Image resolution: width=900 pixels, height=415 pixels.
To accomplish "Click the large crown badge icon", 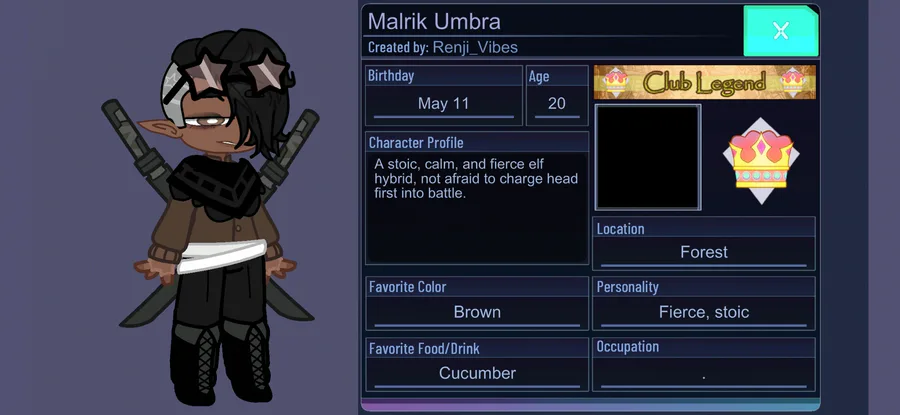I will [x=761, y=160].
